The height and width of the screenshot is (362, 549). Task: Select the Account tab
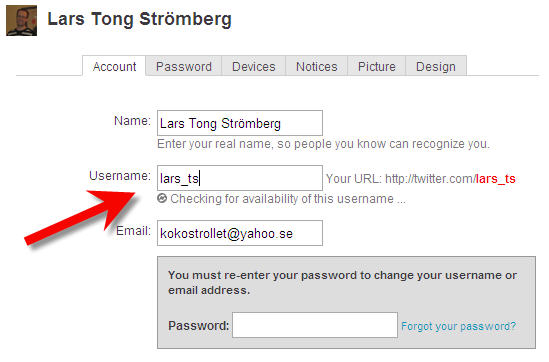(x=114, y=66)
